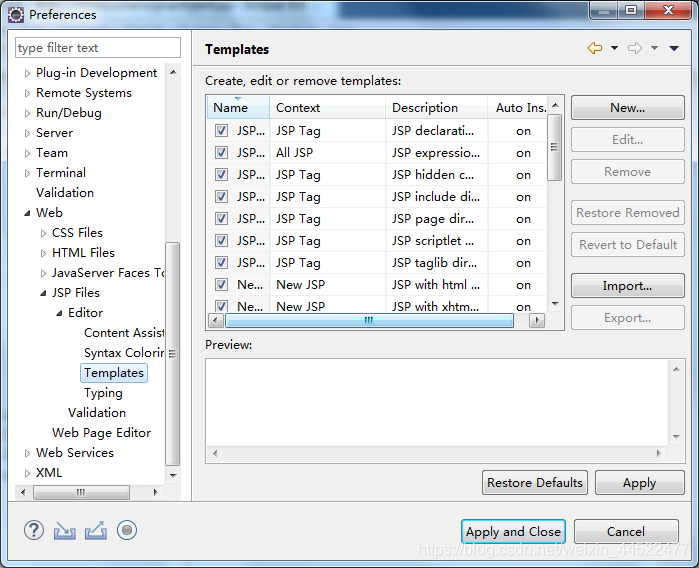Select the Templates tree item
This screenshot has height=568, width=699.
[114, 373]
